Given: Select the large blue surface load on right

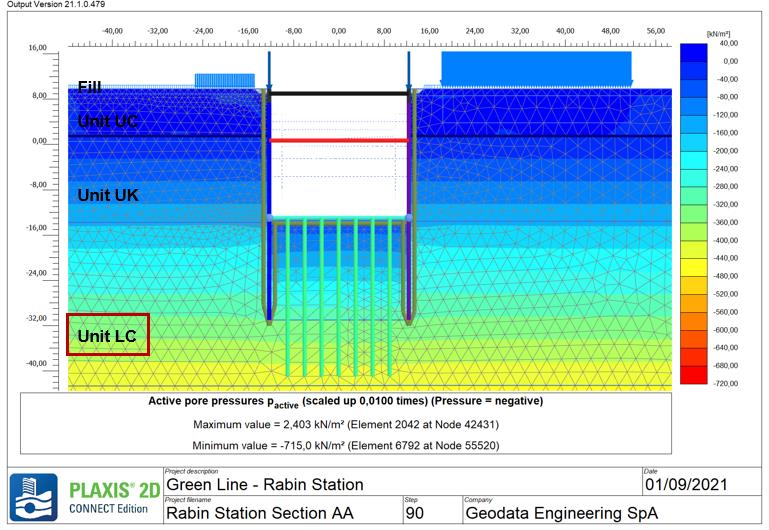Looking at the screenshot, I should [536, 69].
